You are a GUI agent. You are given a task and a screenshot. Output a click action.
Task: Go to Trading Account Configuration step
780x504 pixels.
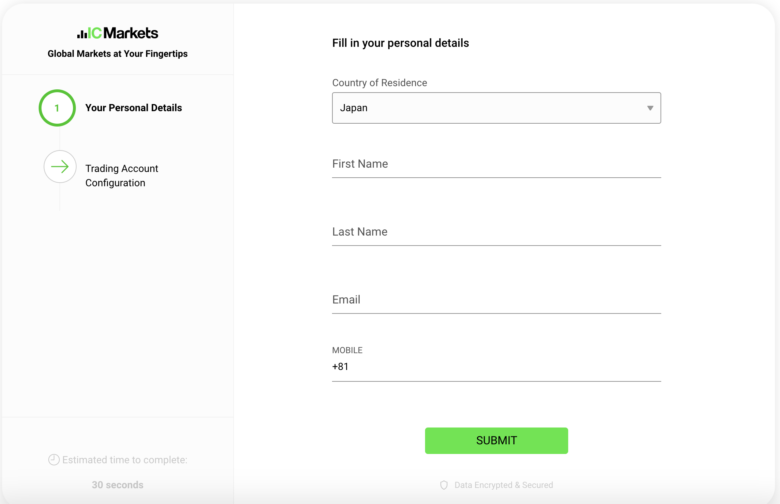pyautogui.click(x=121, y=176)
